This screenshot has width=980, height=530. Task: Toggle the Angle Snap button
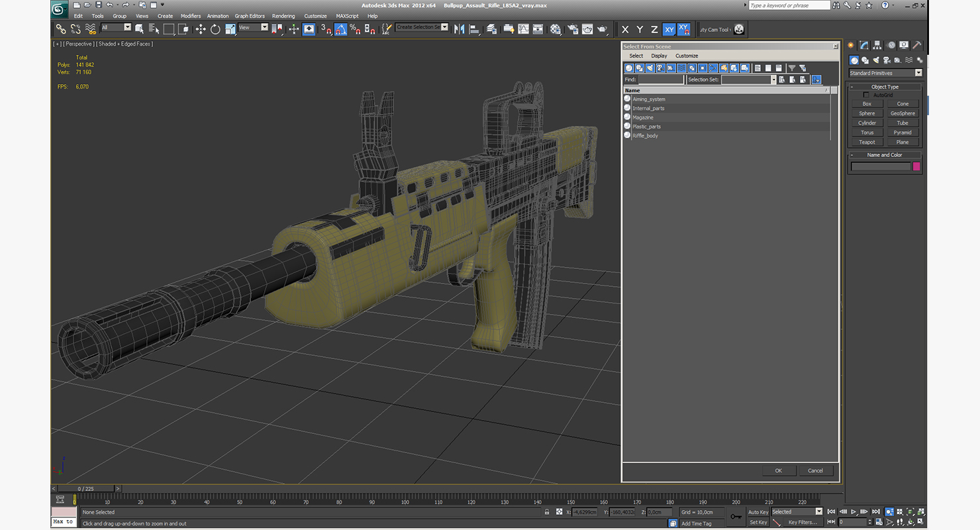340,29
